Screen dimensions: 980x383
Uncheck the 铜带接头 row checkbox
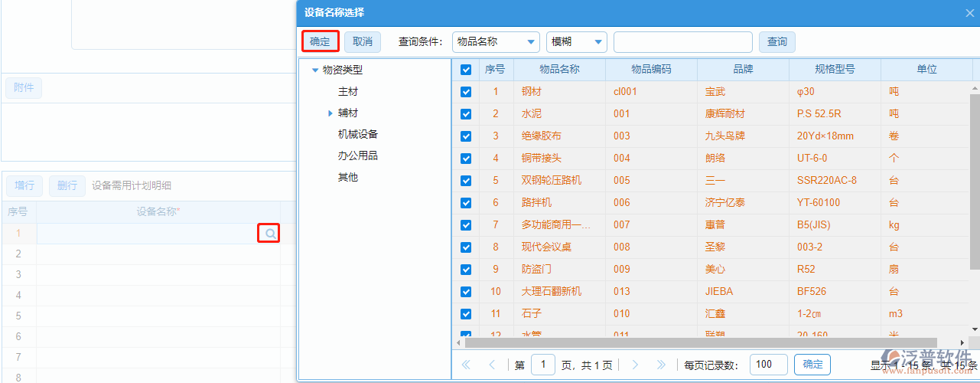[466, 159]
